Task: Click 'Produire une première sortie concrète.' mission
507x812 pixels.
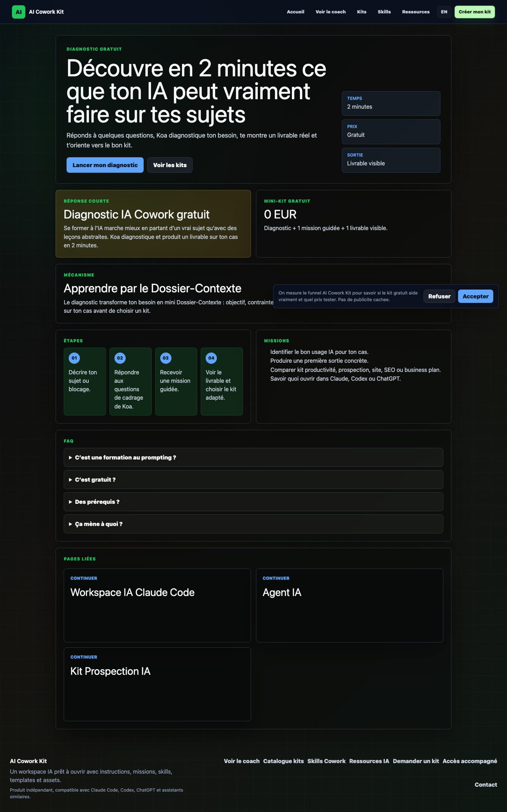Action: (x=319, y=361)
